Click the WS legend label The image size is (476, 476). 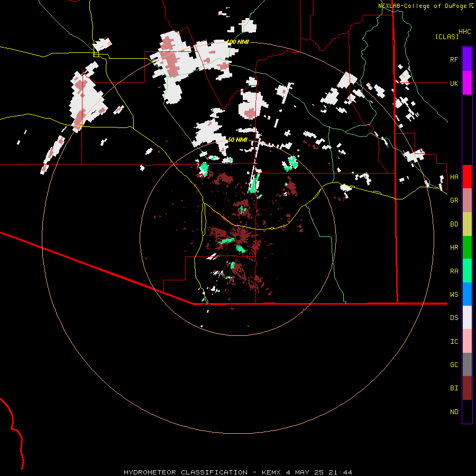[x=454, y=295]
